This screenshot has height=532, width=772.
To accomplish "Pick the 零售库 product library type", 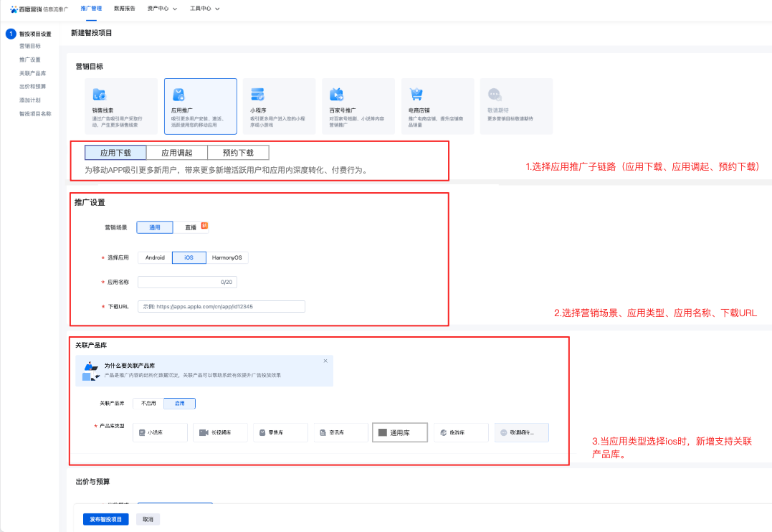I will click(x=280, y=432).
